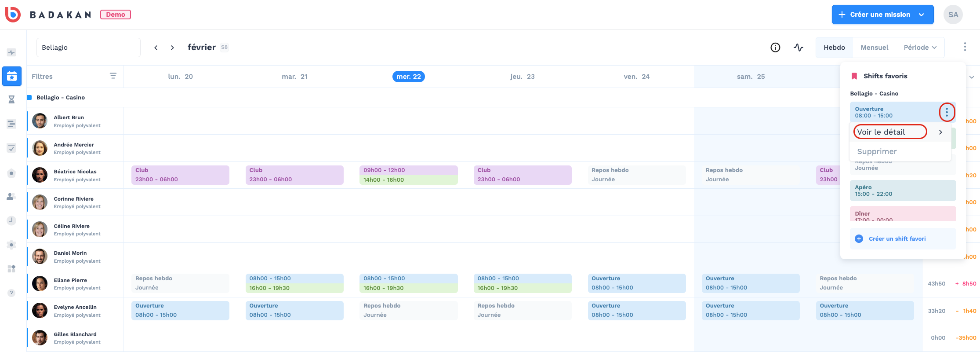Click février month label

coord(202,48)
